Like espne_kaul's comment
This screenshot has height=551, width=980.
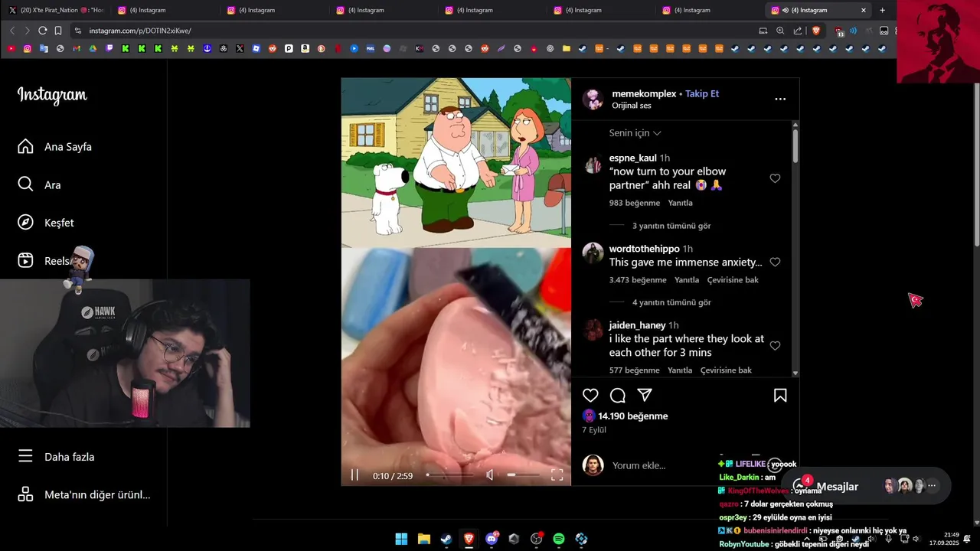[775, 178]
